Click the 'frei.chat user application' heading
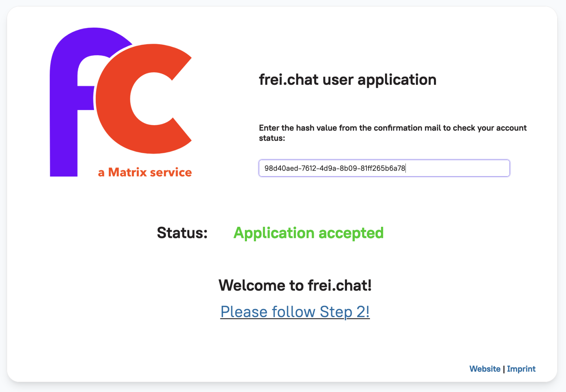The image size is (566, 392). click(x=348, y=80)
